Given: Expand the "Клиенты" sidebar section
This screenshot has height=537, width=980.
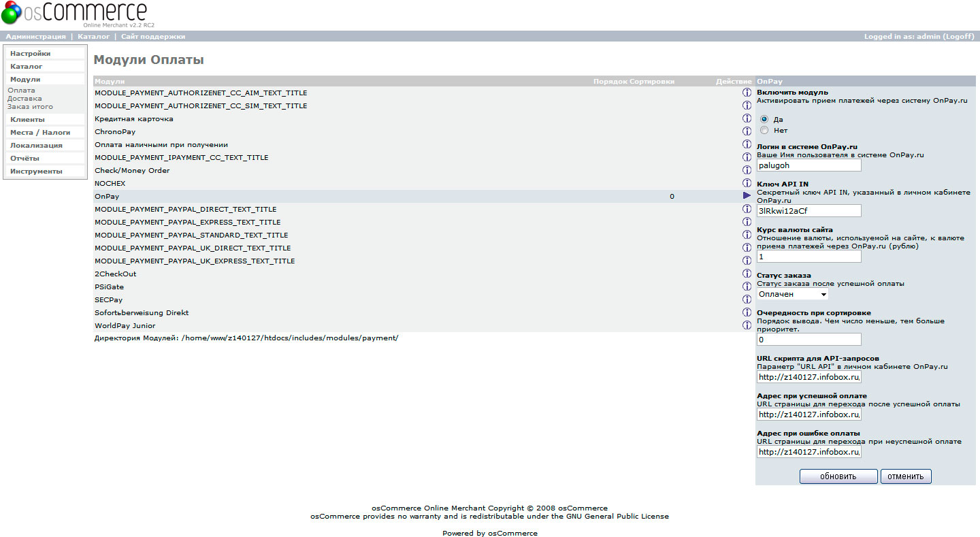Looking at the screenshot, I should coord(27,119).
